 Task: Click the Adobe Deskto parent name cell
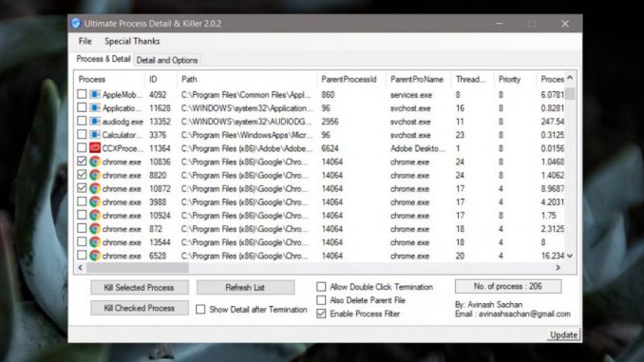coord(417,148)
